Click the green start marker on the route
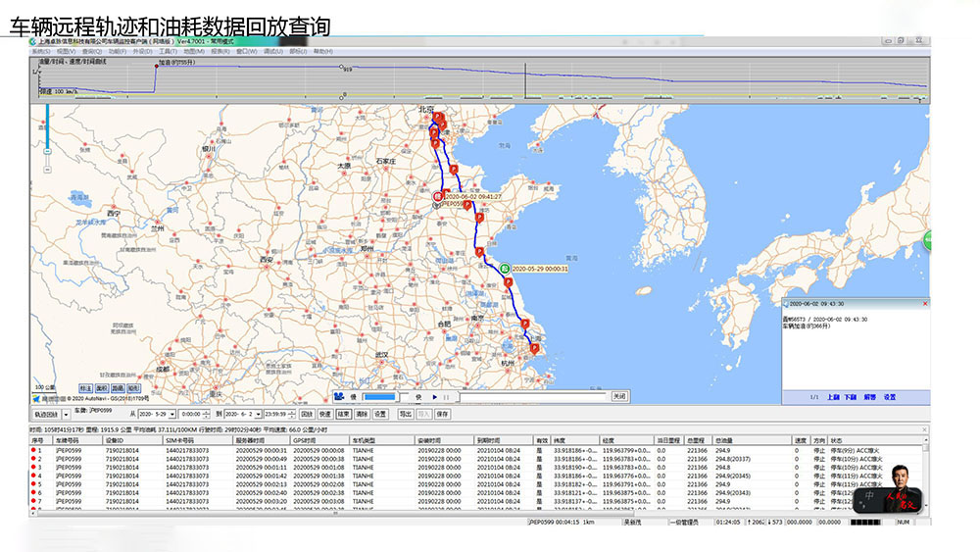 click(x=505, y=269)
